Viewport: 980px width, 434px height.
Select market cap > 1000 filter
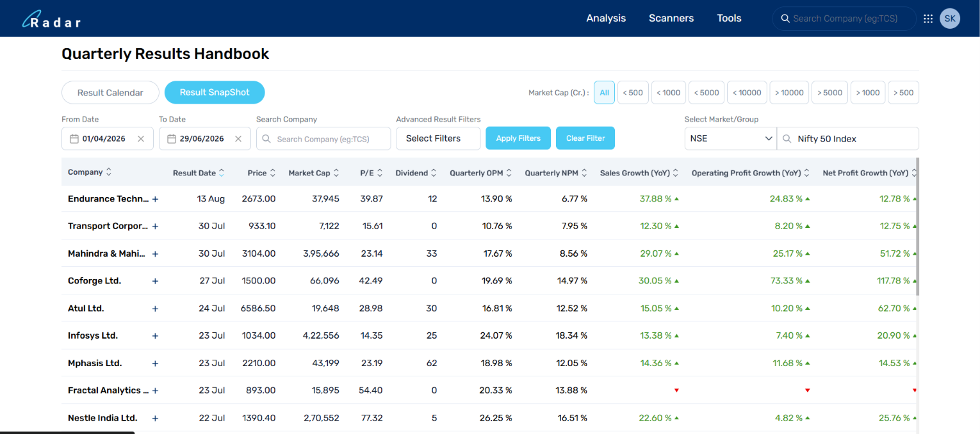868,93
